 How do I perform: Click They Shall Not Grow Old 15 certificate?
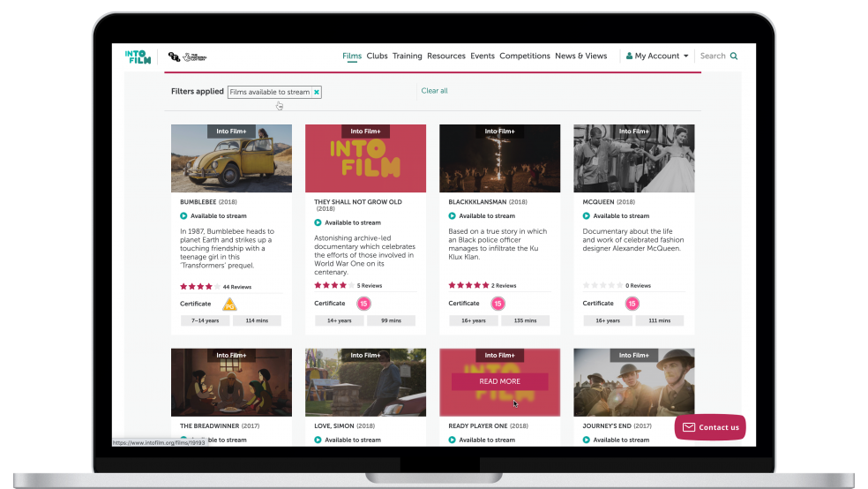363,304
